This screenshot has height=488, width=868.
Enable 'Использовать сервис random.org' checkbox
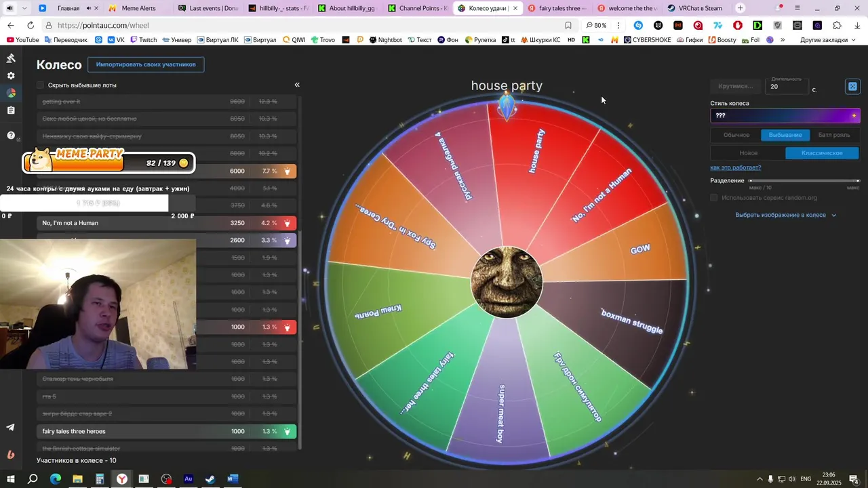tap(713, 198)
